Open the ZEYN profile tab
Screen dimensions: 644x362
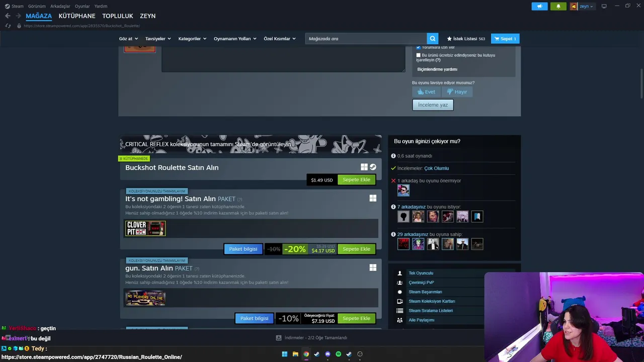coord(147,16)
